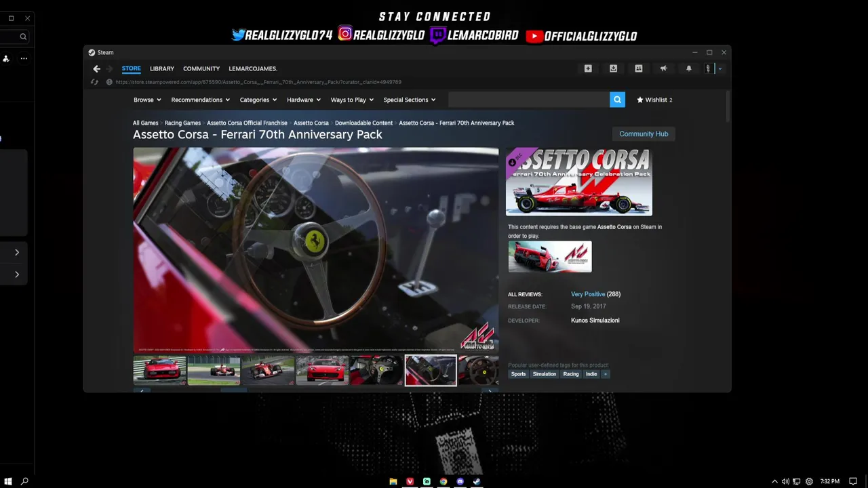Viewport: 868px width, 488px height.
Task: Expand the Recommendations dropdown menu
Action: (201, 100)
